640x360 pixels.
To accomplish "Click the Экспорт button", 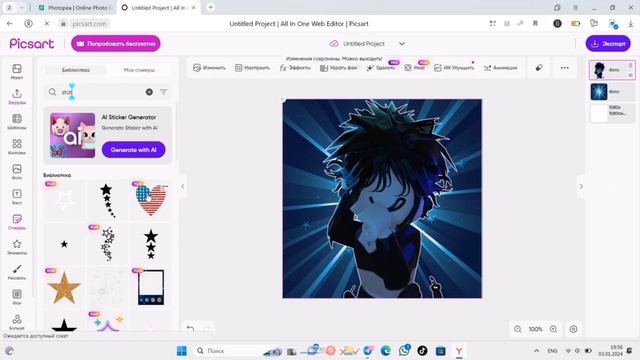I will (x=608, y=43).
